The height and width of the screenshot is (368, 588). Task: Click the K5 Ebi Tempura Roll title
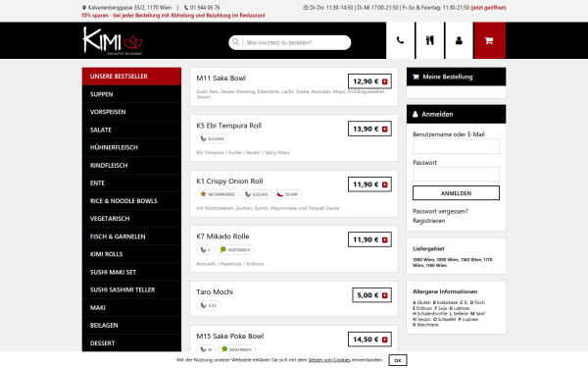tap(229, 126)
